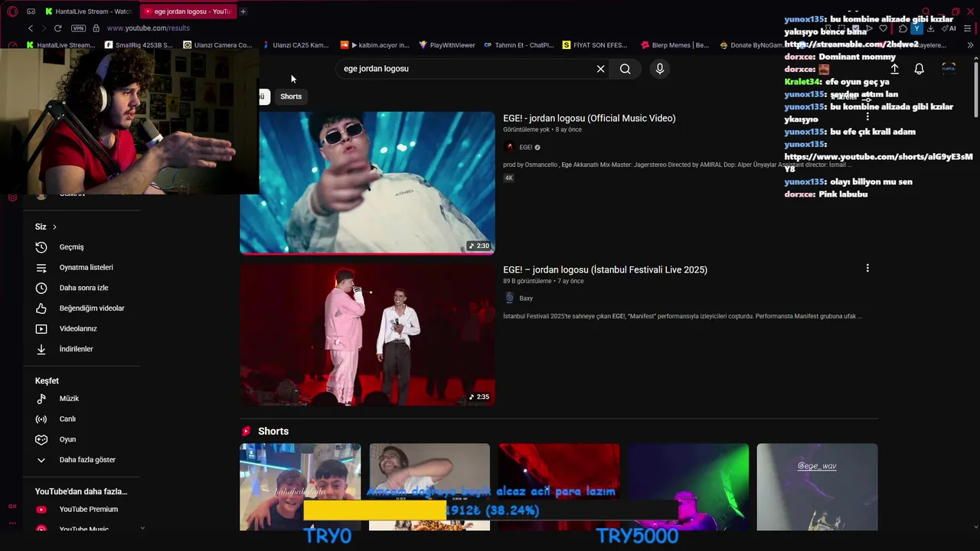The width and height of the screenshot is (980, 551).
Task: Open the Blerp Memes bookmark
Action: pos(675,45)
